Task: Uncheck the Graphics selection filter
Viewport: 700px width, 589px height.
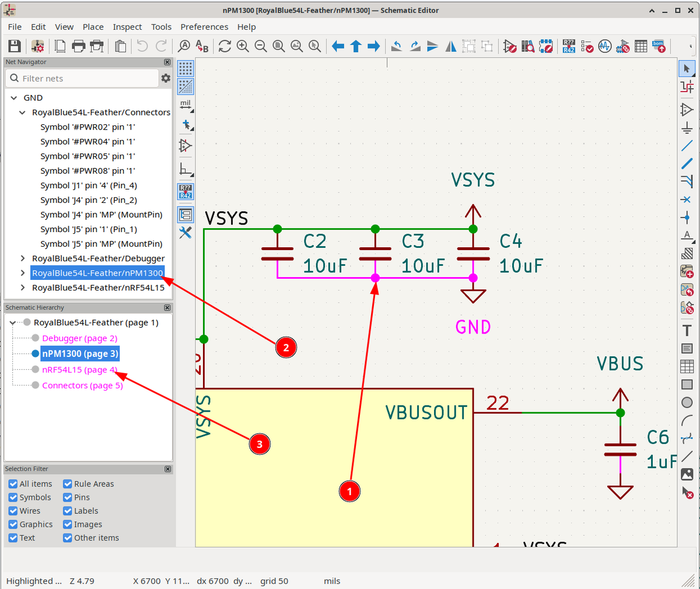Action: click(x=13, y=524)
